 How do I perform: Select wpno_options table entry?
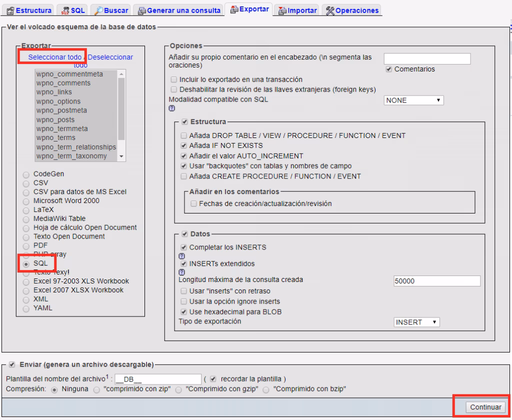[x=76, y=101]
